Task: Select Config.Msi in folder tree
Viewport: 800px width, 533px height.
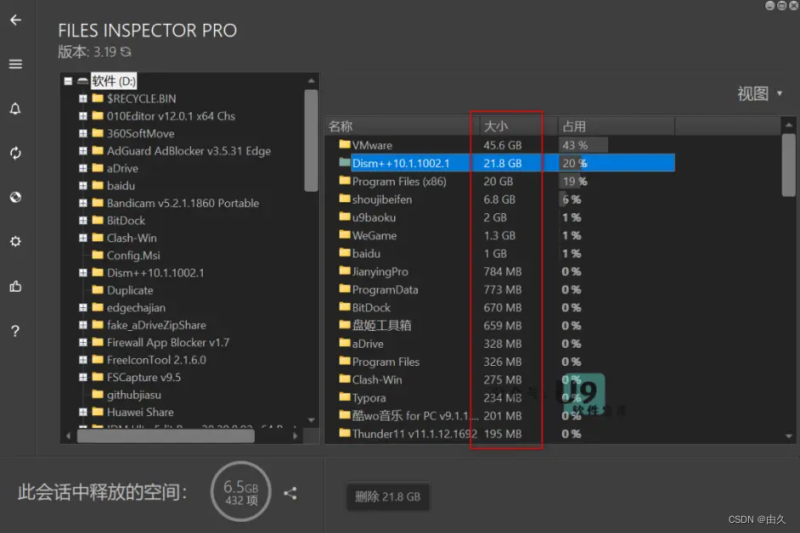Action: pos(133,256)
